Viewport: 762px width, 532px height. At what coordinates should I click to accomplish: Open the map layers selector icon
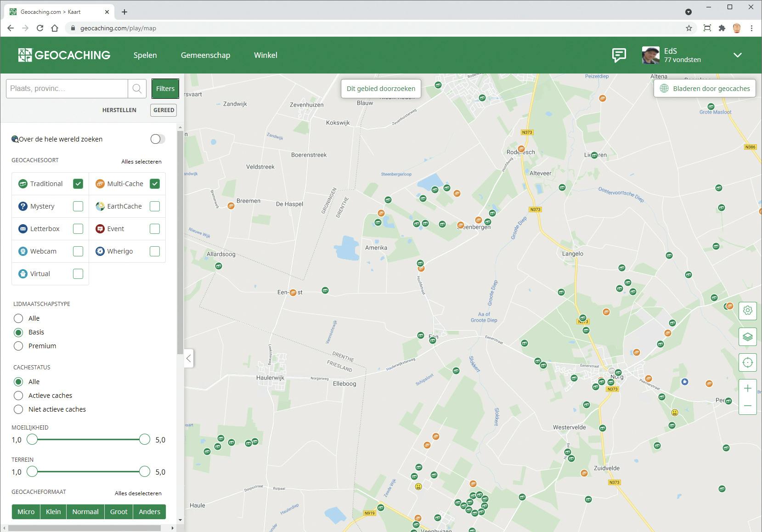[x=747, y=337]
